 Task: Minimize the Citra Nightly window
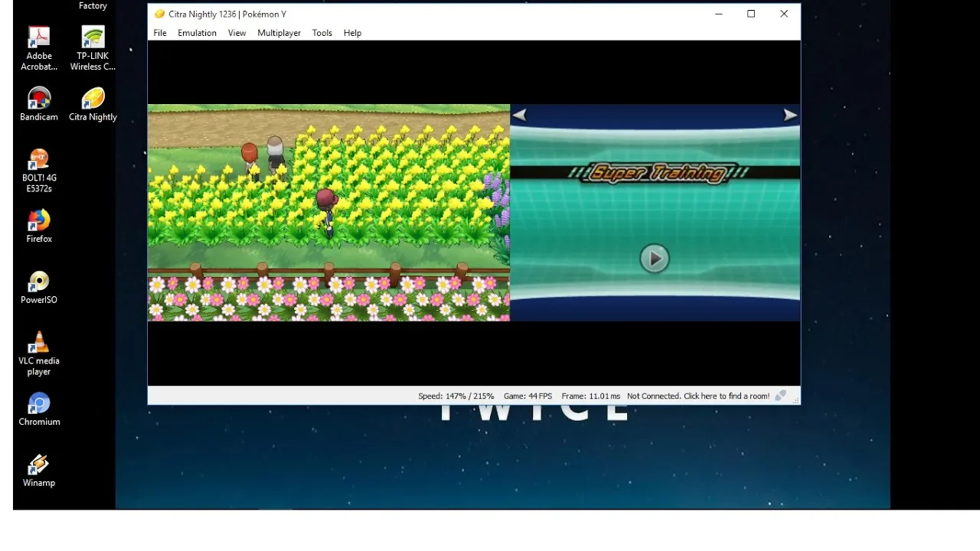click(719, 14)
